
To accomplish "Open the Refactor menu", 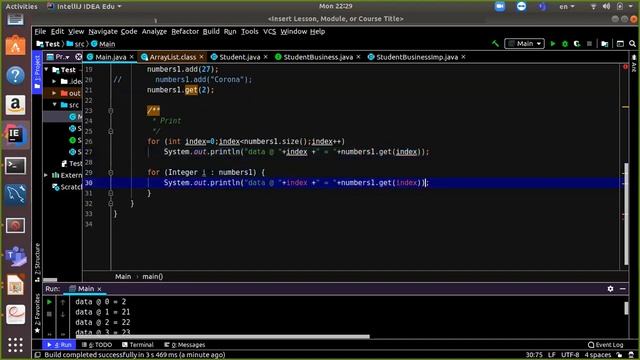I will (185, 31).
